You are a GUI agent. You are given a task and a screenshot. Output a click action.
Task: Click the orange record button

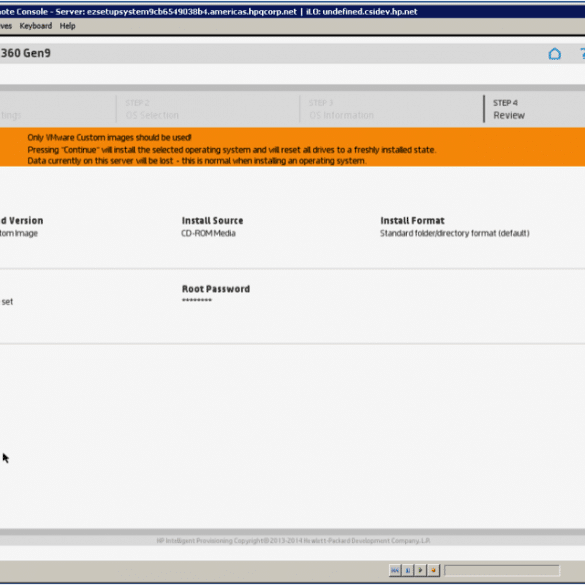434,570
